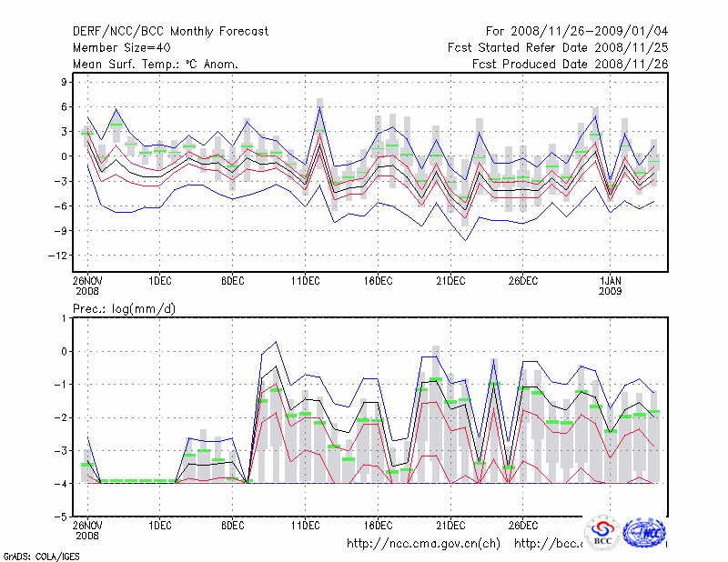Viewport: 728px width, 562px height.
Task: Click the DERF/NCC/BCC Monthly Forecast title
Action: [x=170, y=31]
